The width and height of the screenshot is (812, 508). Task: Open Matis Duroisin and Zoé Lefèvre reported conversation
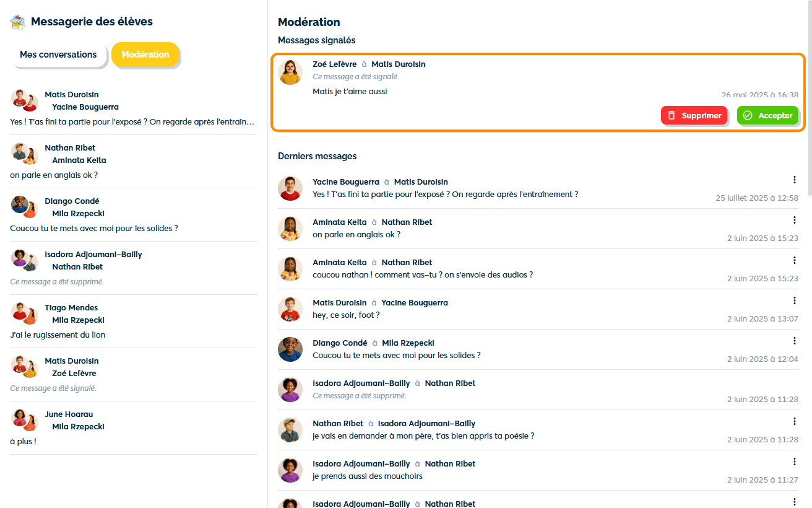click(x=133, y=375)
